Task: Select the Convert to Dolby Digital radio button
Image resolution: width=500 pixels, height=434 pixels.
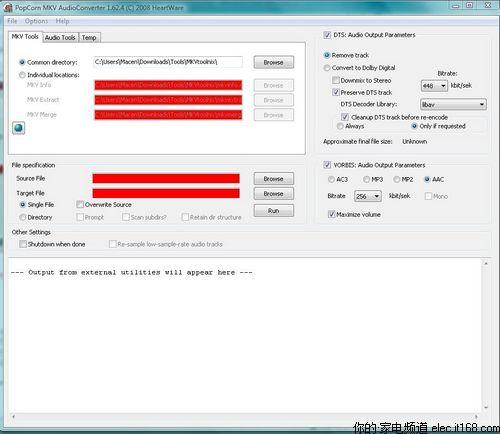Action: click(327, 68)
